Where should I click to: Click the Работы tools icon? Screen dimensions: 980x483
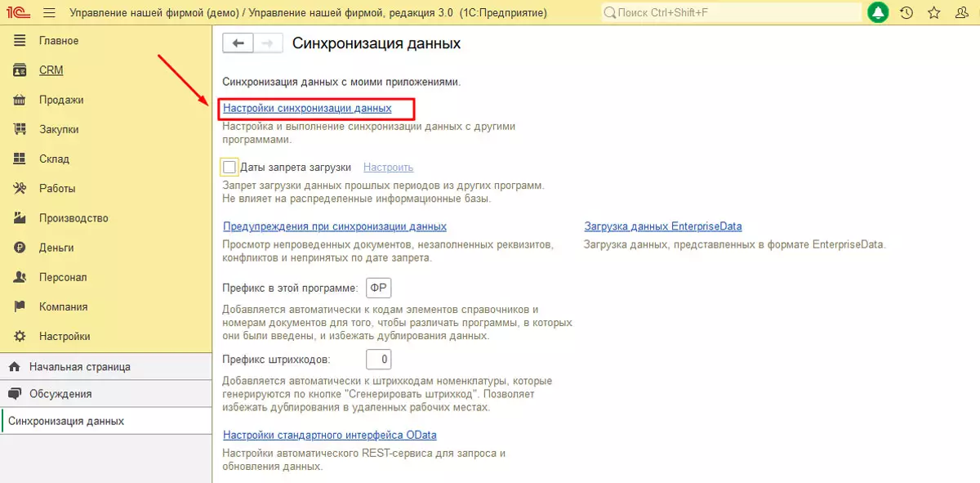tap(20, 188)
